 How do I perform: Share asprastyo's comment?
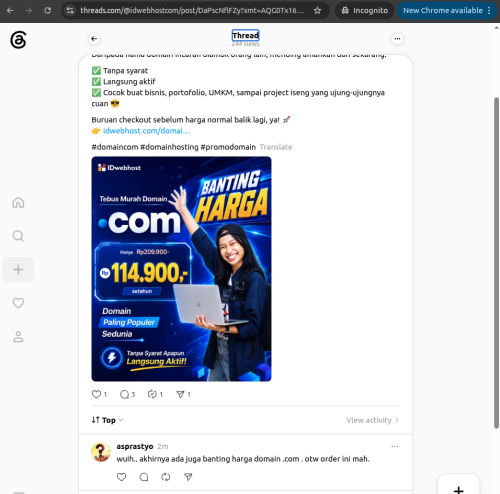tap(188, 477)
